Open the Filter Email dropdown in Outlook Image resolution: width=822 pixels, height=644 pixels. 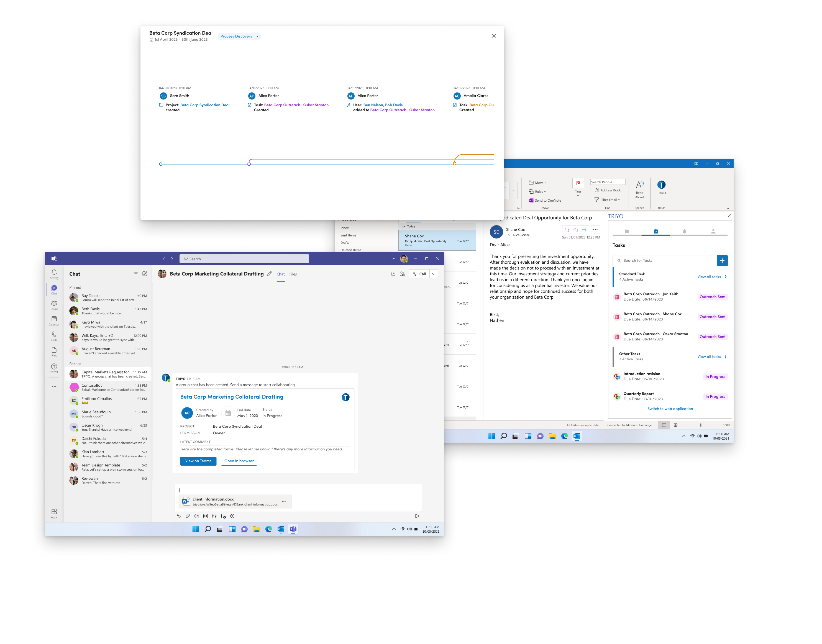click(x=607, y=200)
